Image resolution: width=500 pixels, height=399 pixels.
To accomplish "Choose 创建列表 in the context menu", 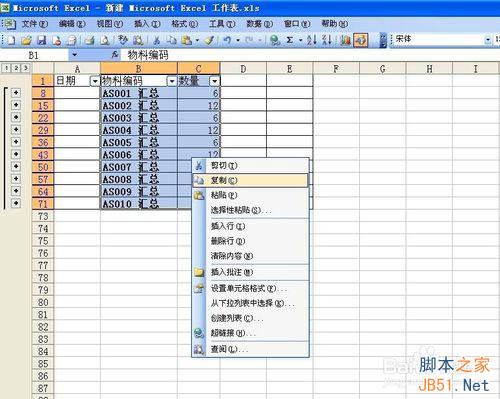I will pos(250,318).
